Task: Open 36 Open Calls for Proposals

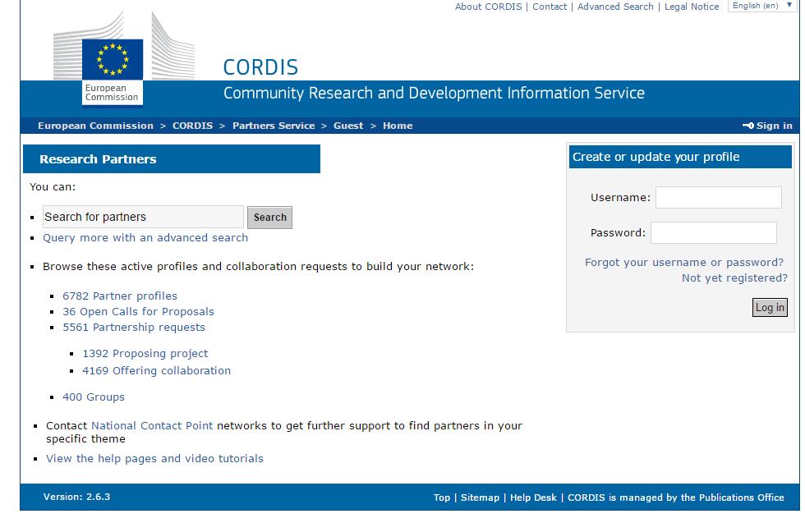Action: point(138,311)
